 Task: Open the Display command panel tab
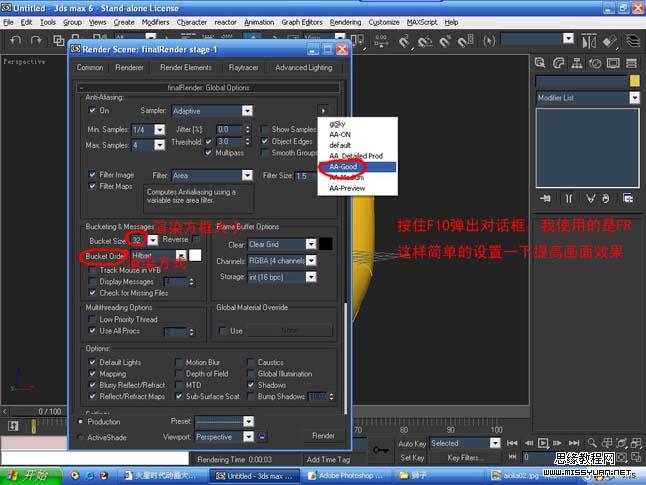[x=613, y=63]
